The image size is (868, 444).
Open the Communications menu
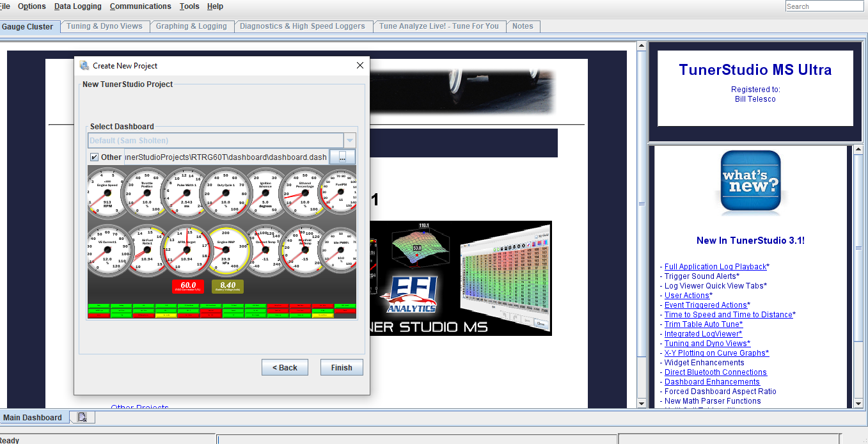point(141,6)
